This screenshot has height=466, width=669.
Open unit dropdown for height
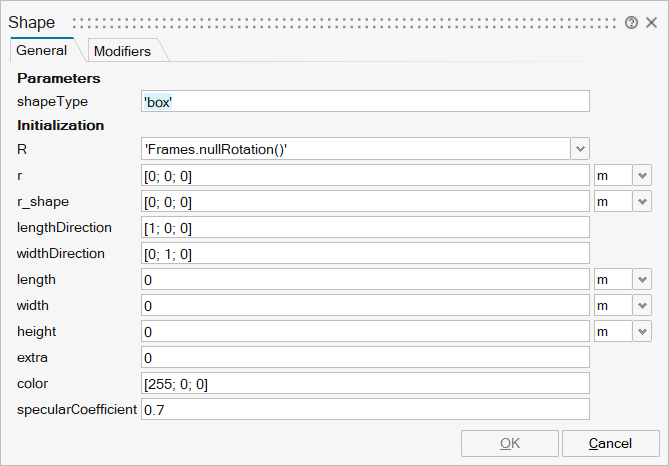point(643,331)
